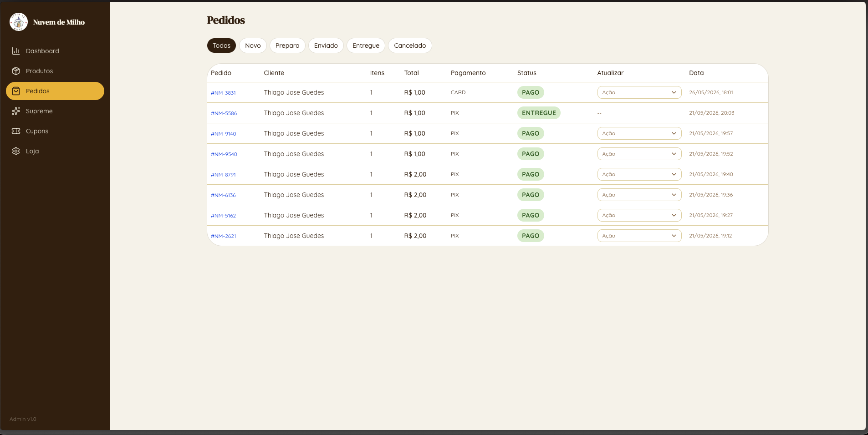Image resolution: width=868 pixels, height=435 pixels.
Task: Open order link #NM-9540
Action: [x=224, y=154]
